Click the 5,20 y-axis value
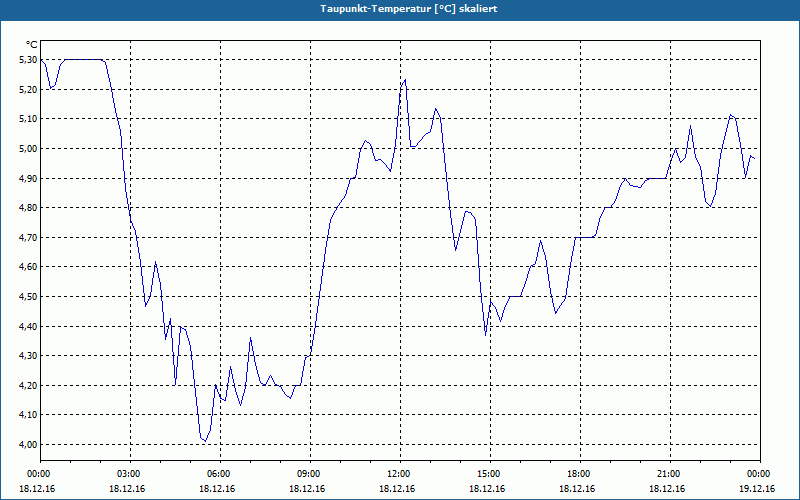This screenshot has width=800, height=500. [29, 89]
